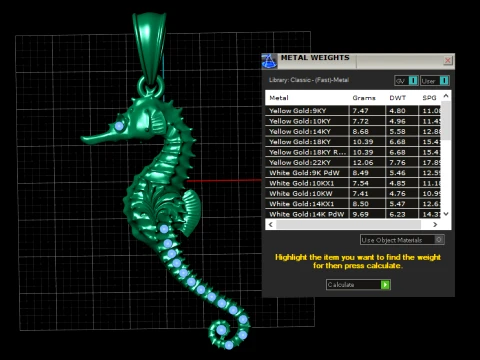The width and height of the screenshot is (480, 360).
Task: Click the 9.69 grams value
Action: point(360,214)
